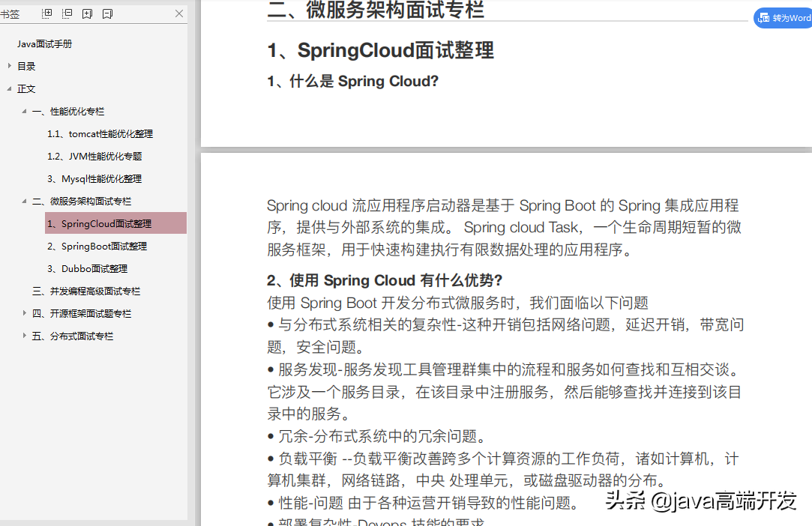Open the 正文 bookmark entry

point(26,89)
